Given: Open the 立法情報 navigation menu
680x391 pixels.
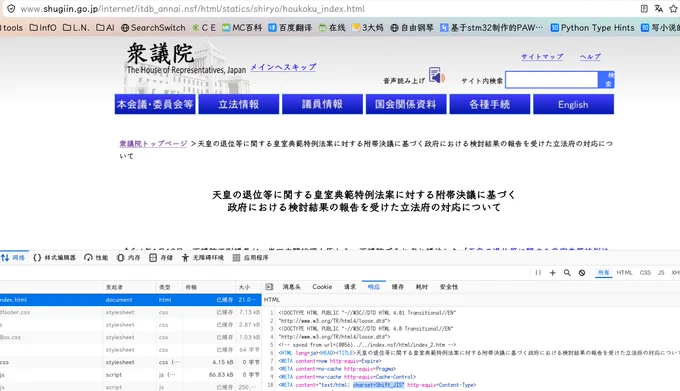Looking at the screenshot, I should click(x=239, y=104).
